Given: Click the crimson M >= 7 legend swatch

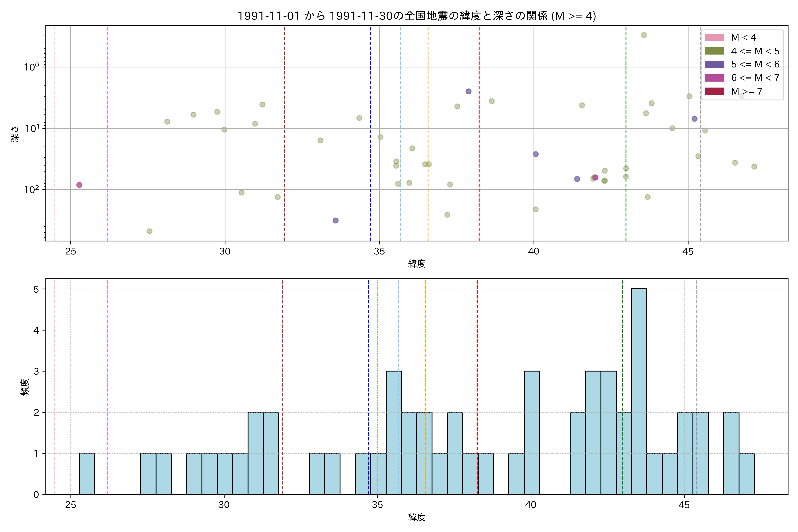Looking at the screenshot, I should coord(714,91).
